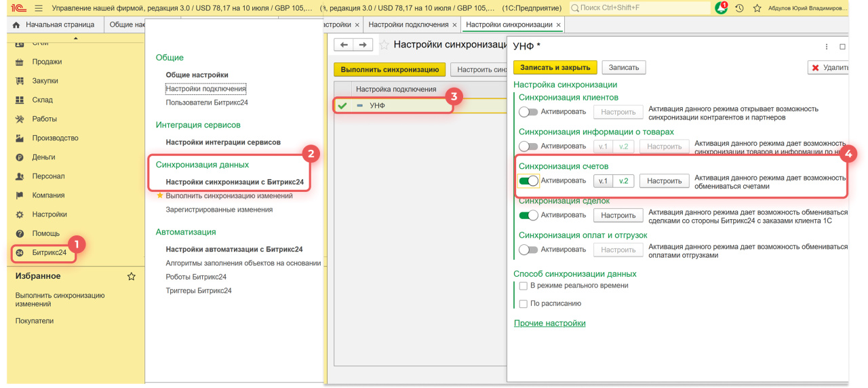Open the Битрикс24 section icon
Image resolution: width=868 pixels, height=388 pixels.
coord(20,252)
